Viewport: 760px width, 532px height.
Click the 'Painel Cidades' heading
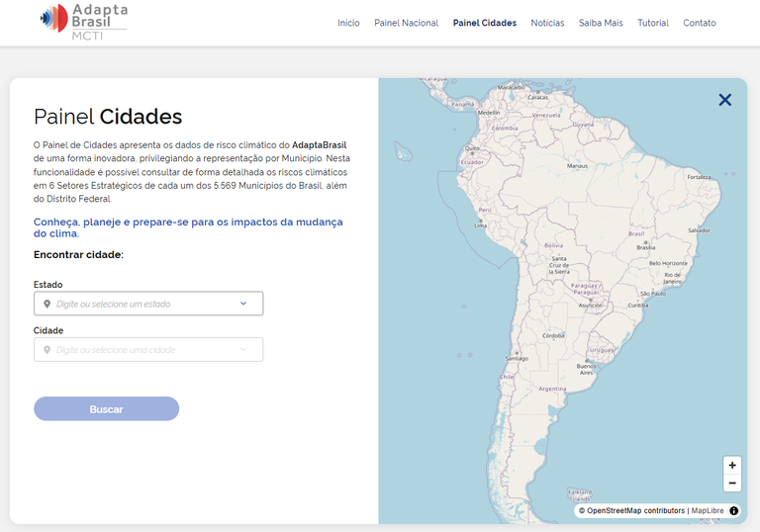(108, 117)
